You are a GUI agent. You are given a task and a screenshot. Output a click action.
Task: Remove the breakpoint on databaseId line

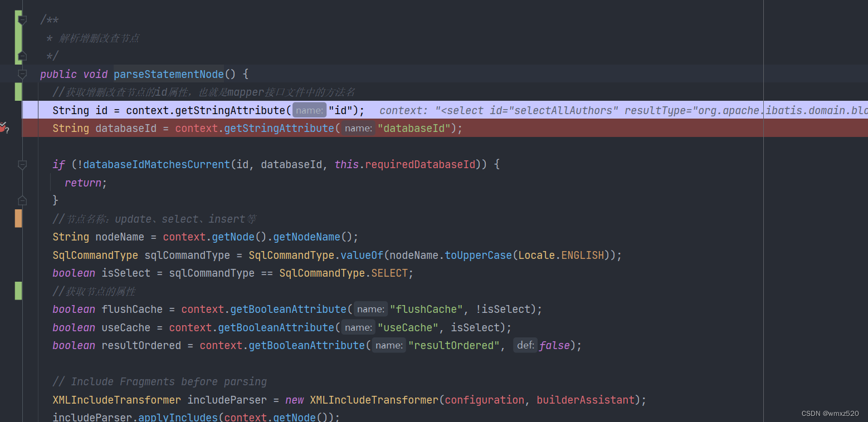(x=3, y=129)
